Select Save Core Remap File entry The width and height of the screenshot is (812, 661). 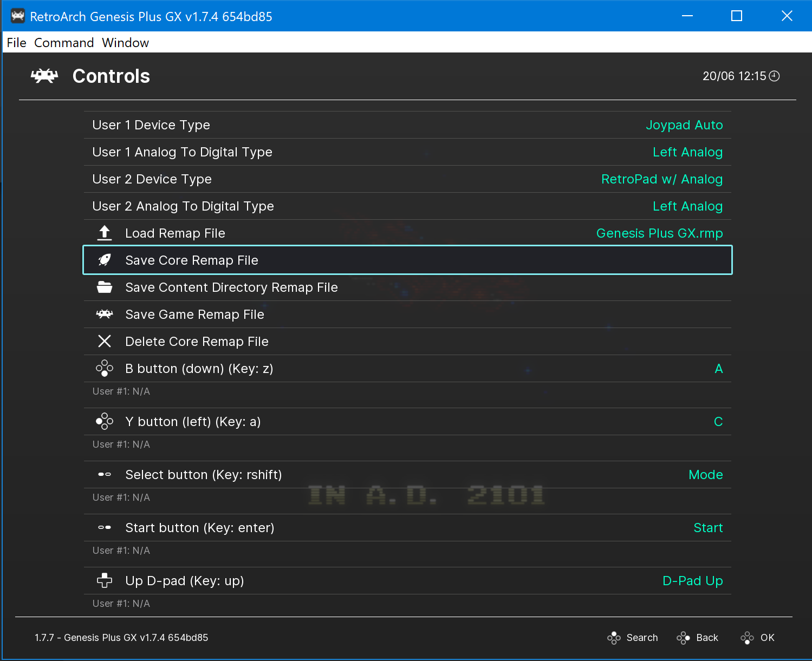[x=407, y=260]
